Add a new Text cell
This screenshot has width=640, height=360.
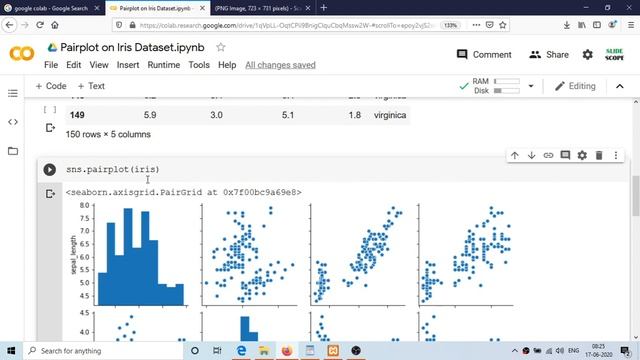pyautogui.click(x=91, y=86)
